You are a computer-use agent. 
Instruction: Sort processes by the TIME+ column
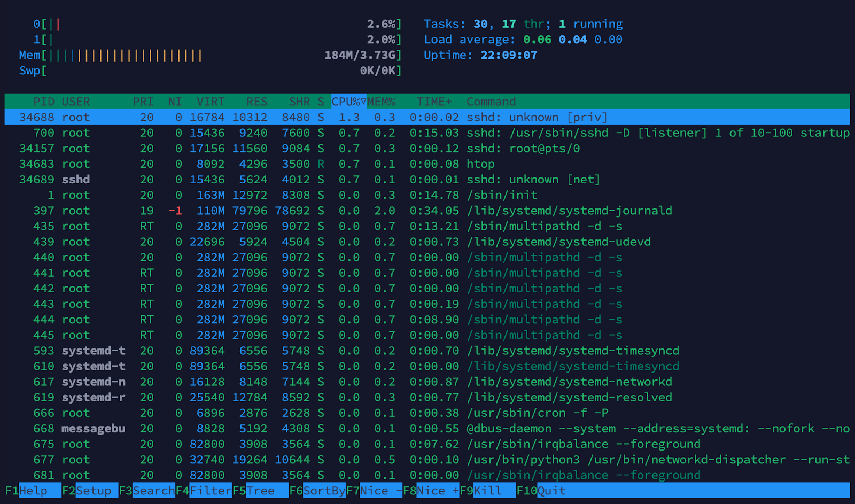point(434,101)
